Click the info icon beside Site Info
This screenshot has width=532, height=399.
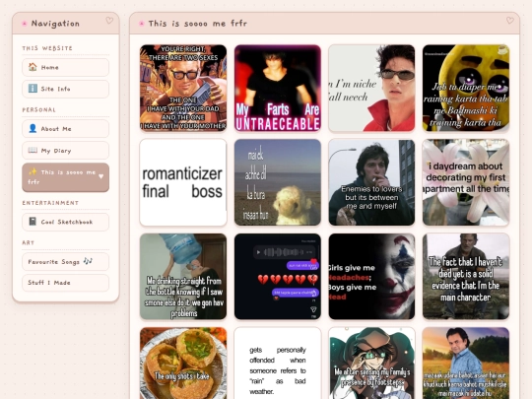click(33, 89)
